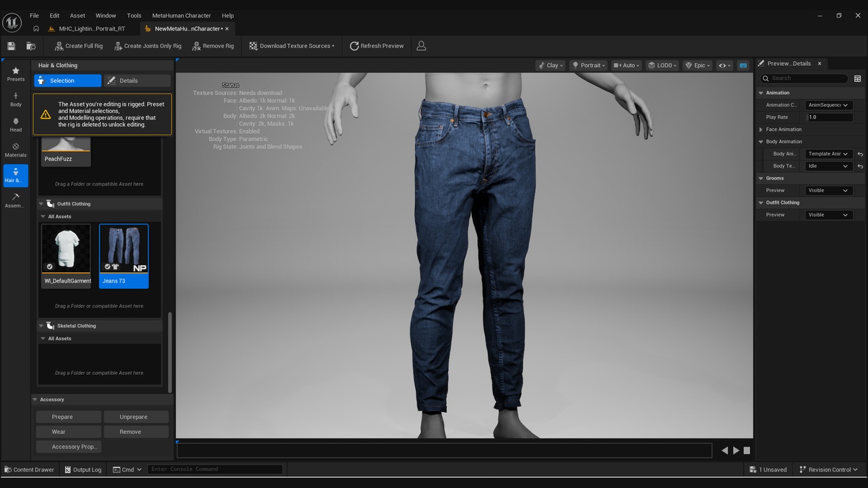Viewport: 868px width, 488px height.
Task: Click the play forward playback button
Action: tap(736, 450)
